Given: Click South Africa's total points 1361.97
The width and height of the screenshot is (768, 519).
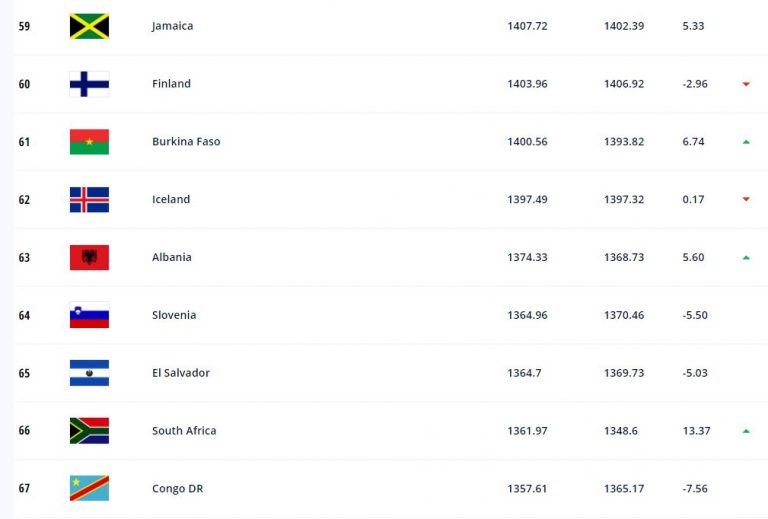Looking at the screenshot, I should point(527,431).
